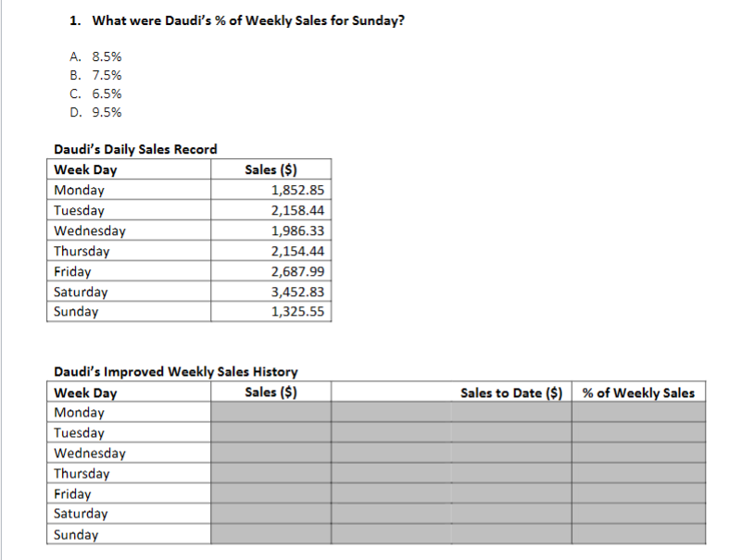Select answer option D 9.5%

point(95,112)
